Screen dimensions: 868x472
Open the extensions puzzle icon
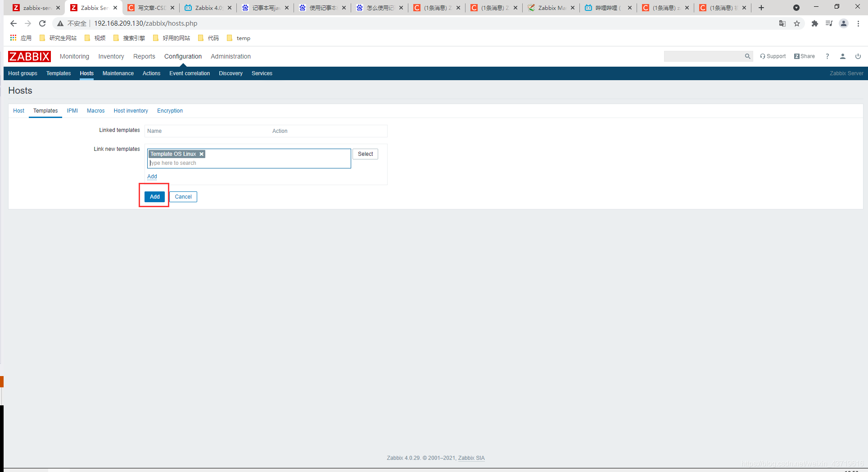click(814, 23)
